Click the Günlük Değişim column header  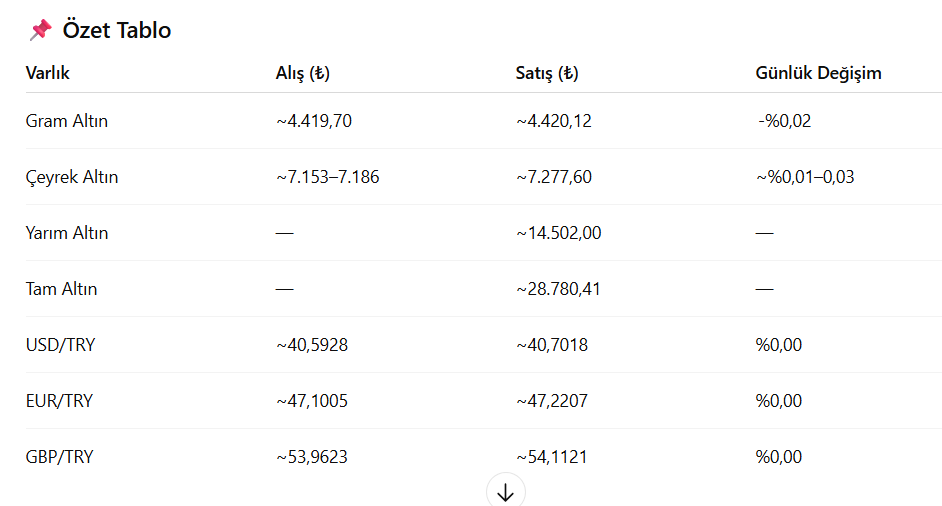pos(818,73)
